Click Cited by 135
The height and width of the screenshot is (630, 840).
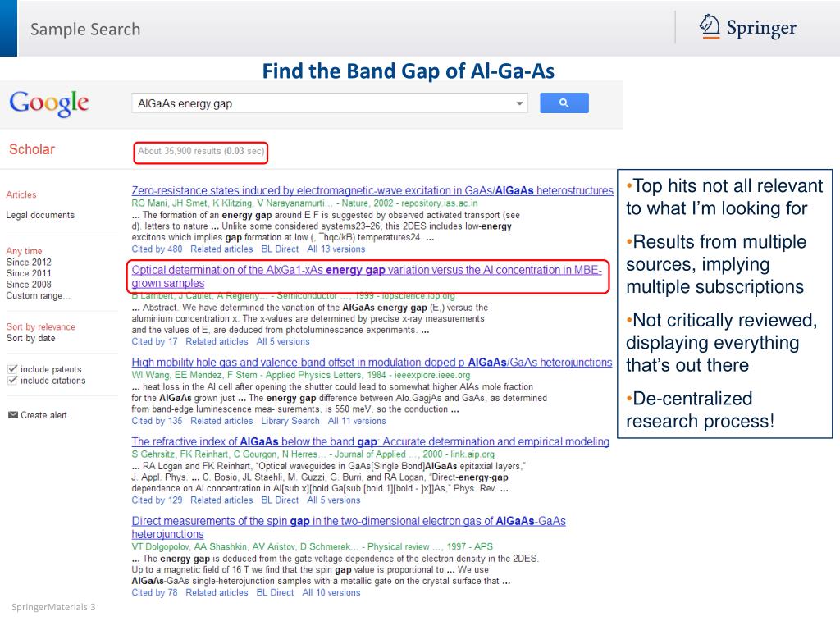pos(157,421)
